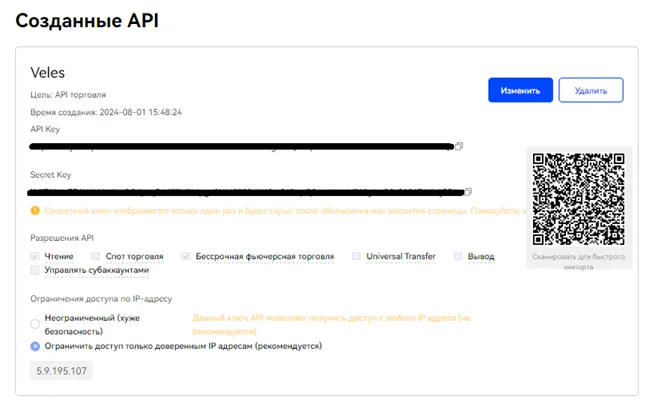This screenshot has height=412, width=665.
Task: Click the 5.9.195.107 IP address field
Action: [x=62, y=372]
